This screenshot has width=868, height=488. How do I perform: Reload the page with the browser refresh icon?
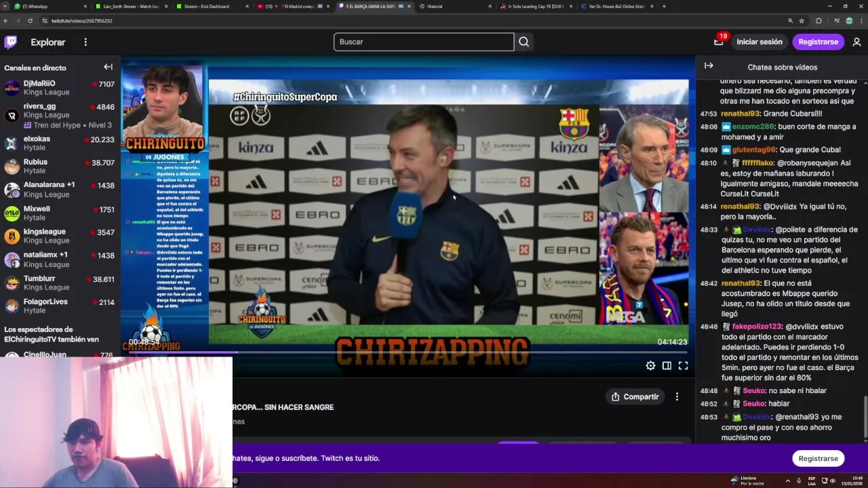30,21
